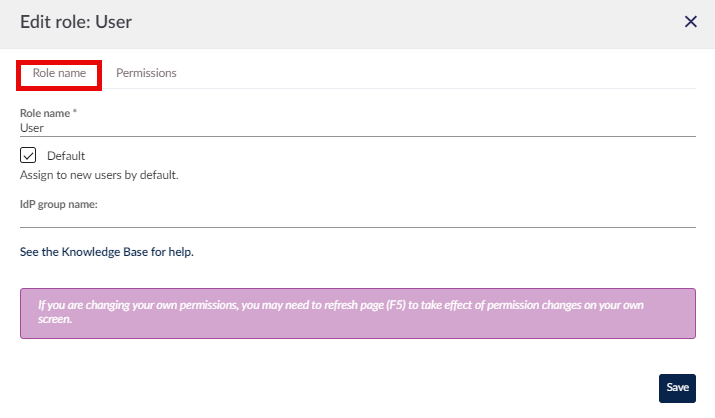Click the word "Knowledge Base" in help sentence
The width and height of the screenshot is (715, 418).
click(x=103, y=252)
